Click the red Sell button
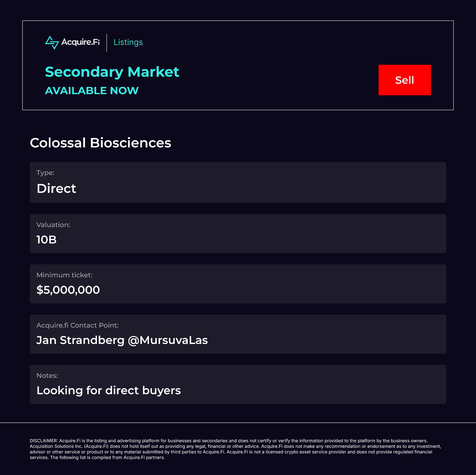This screenshot has width=476, height=475. [405, 80]
